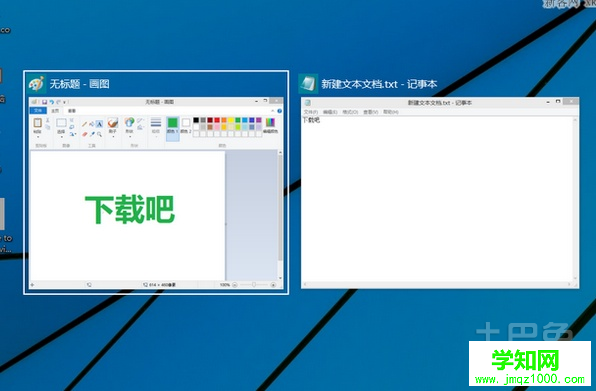Pick the black color in Paint palette
The height and width of the screenshot is (391, 596).
196,120
